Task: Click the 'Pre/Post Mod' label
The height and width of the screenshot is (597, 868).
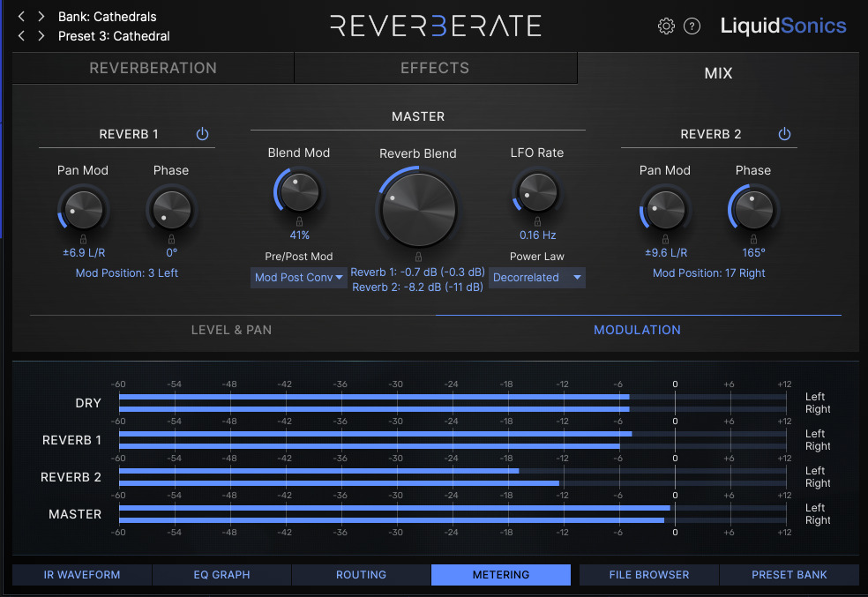Action: (299, 257)
